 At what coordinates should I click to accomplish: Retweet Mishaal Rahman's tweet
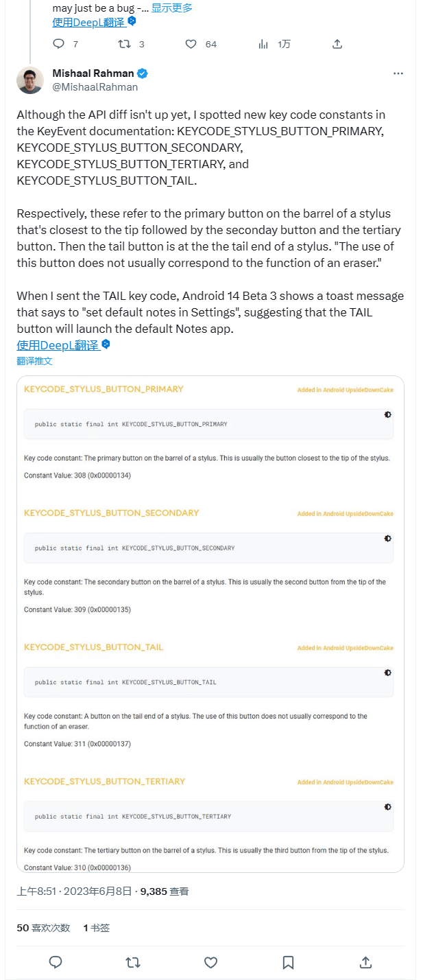click(134, 962)
